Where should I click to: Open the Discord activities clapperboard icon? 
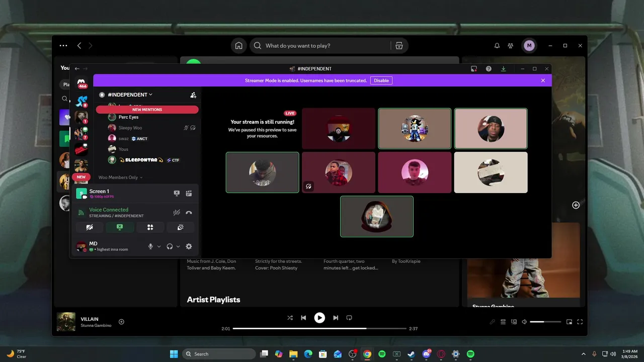pos(189,193)
